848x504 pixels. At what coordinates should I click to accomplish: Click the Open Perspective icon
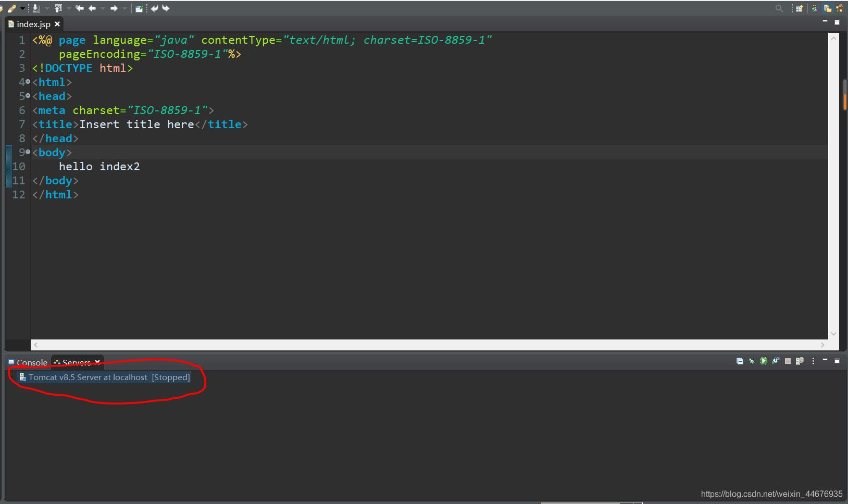[x=800, y=8]
